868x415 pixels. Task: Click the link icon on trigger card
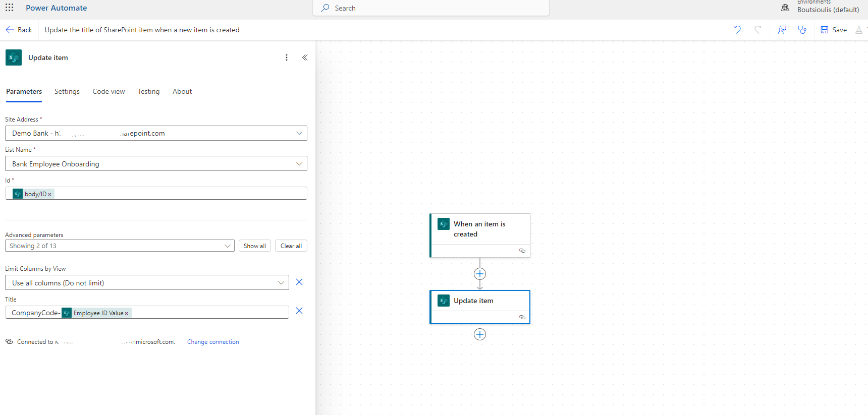tap(522, 251)
